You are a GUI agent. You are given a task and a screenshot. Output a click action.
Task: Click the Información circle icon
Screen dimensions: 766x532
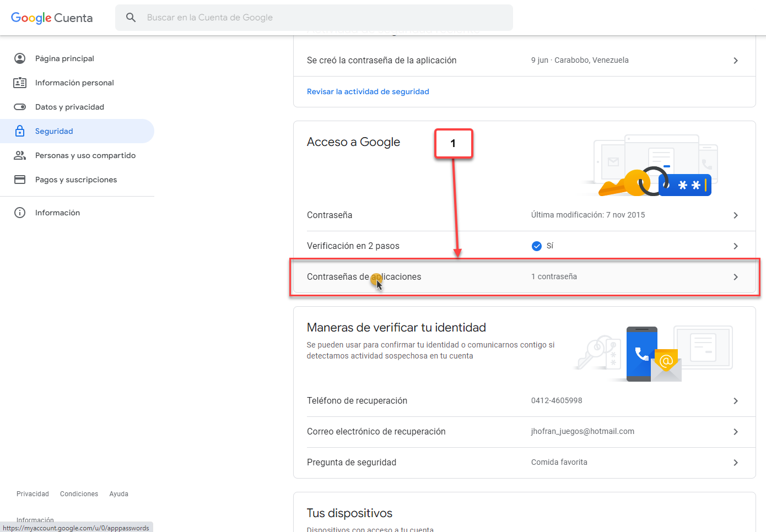[x=20, y=213]
